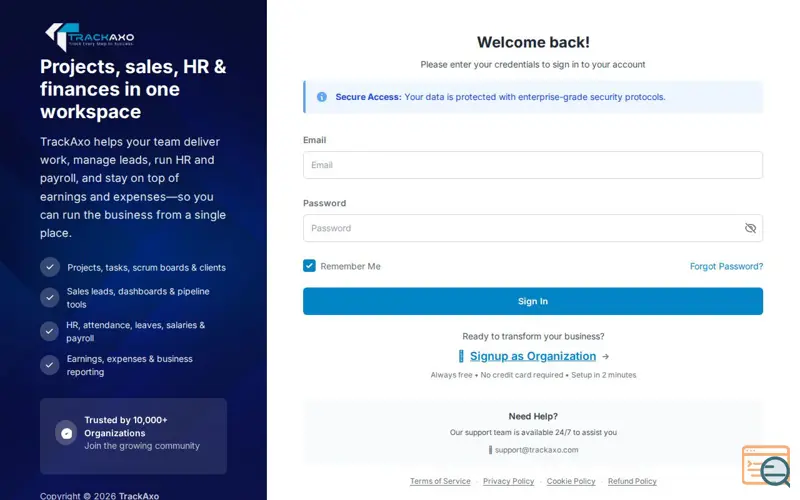Open Refund Policy link

pos(632,481)
